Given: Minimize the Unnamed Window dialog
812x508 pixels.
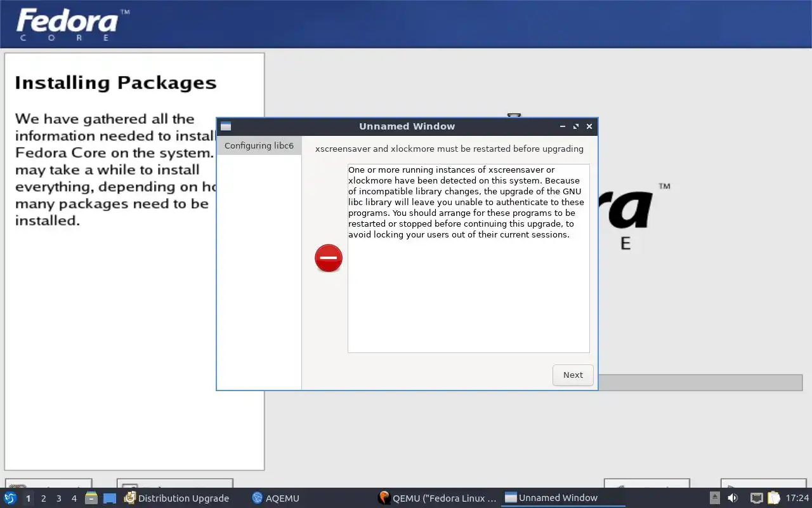Looking at the screenshot, I should click(562, 126).
